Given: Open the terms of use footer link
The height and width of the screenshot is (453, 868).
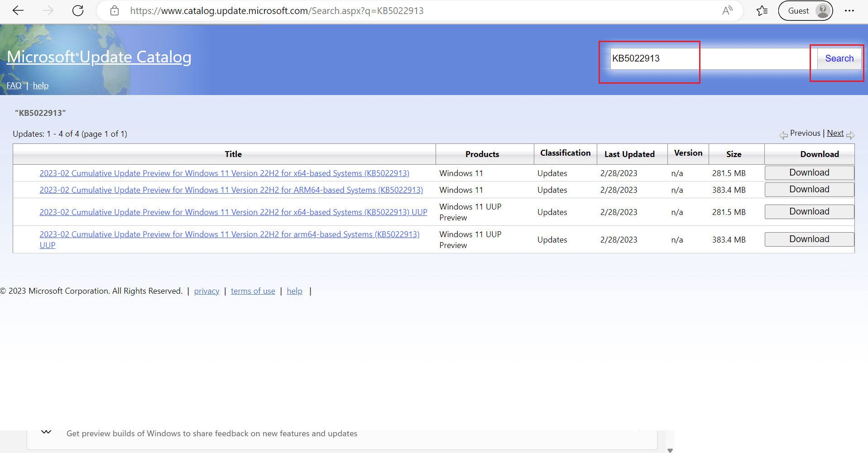Looking at the screenshot, I should (x=253, y=291).
